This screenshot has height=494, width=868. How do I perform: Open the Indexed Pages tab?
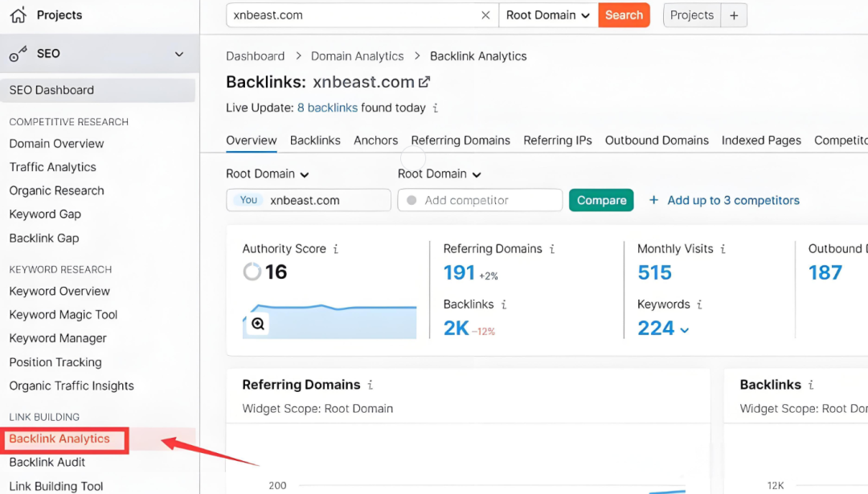[x=761, y=141]
